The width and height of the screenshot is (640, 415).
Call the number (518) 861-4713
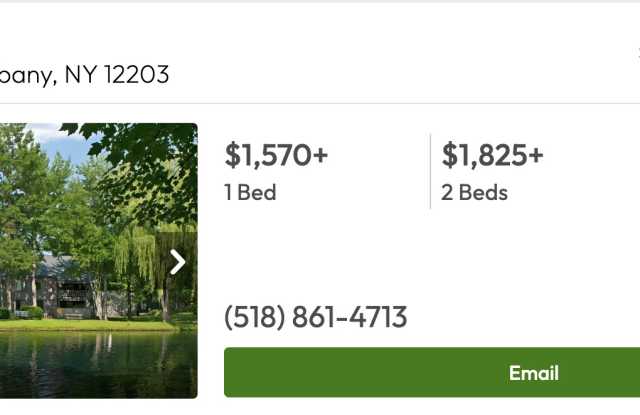pyautogui.click(x=315, y=318)
